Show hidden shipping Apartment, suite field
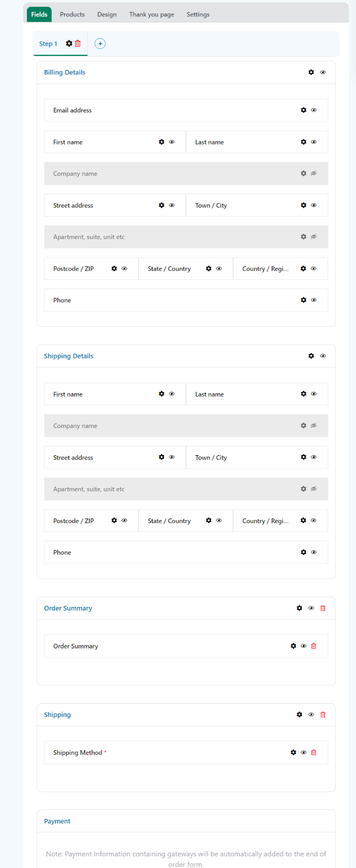The width and height of the screenshot is (356, 868). point(314,489)
